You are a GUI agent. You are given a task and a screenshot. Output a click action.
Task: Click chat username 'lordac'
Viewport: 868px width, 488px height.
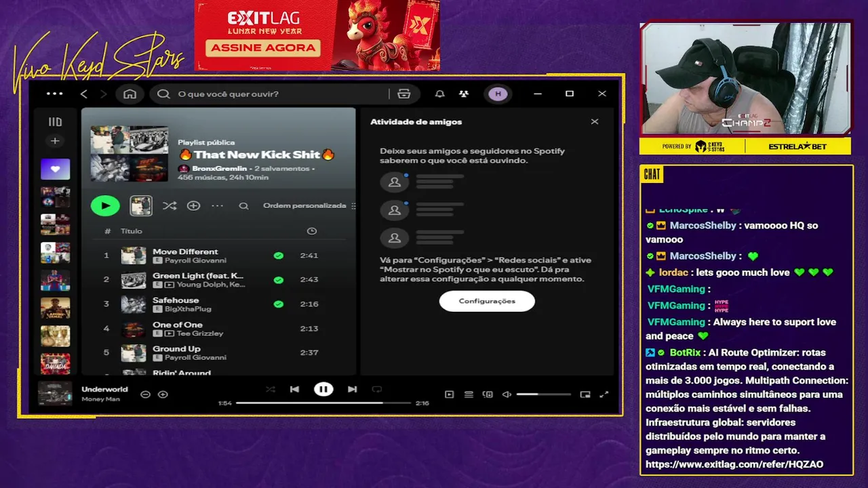[673, 272]
